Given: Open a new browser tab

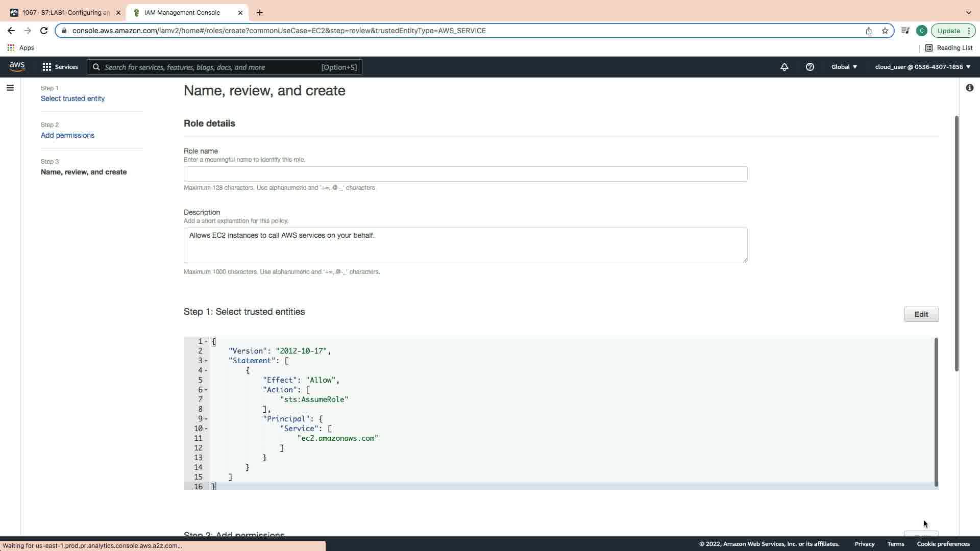Looking at the screenshot, I should coord(260,13).
